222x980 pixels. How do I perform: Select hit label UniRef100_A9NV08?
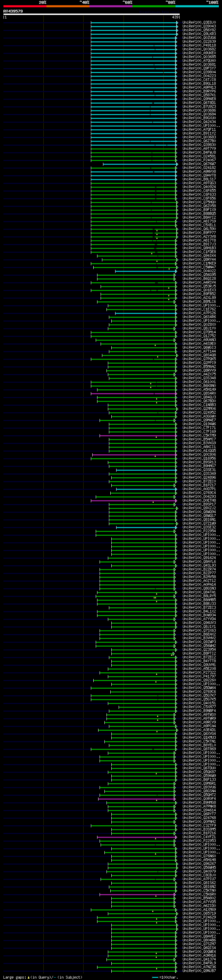click(x=199, y=172)
